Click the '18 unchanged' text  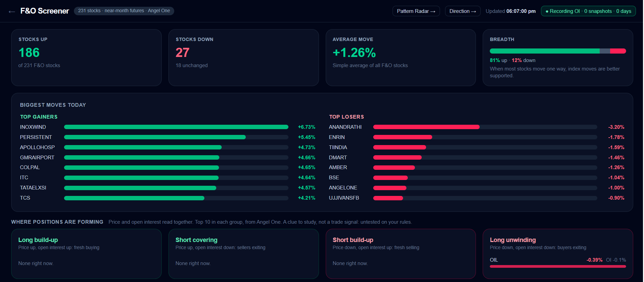pyautogui.click(x=192, y=65)
